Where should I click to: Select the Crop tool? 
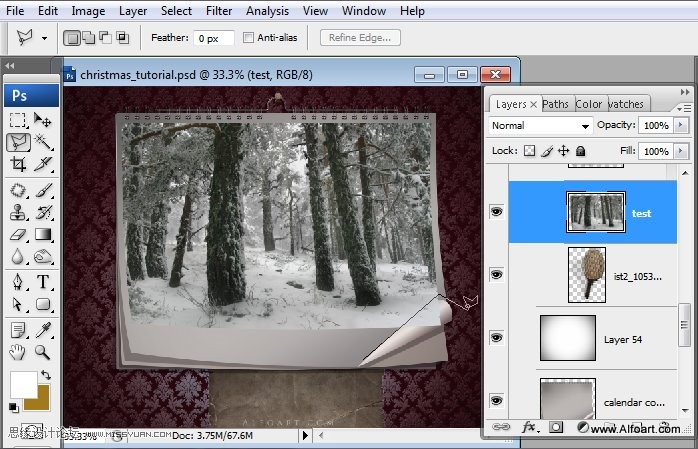coord(18,164)
